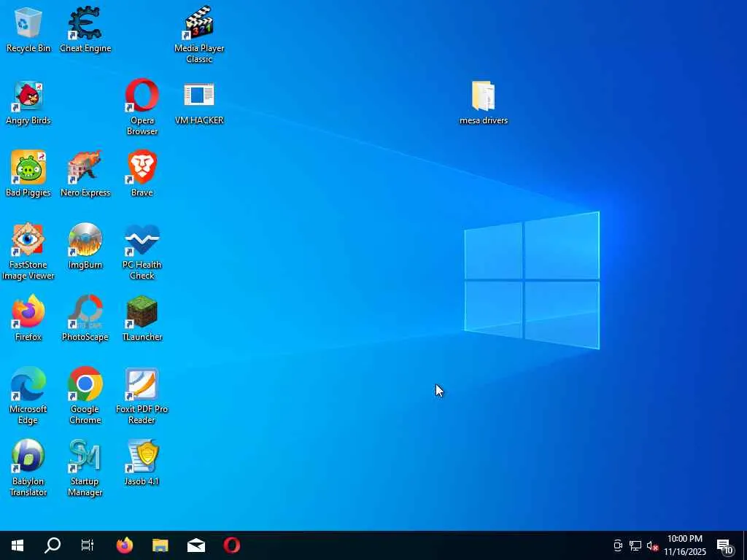Screen dimensions: 747x560
Task: Click the Meet Now tray icon
Action: click(618, 545)
